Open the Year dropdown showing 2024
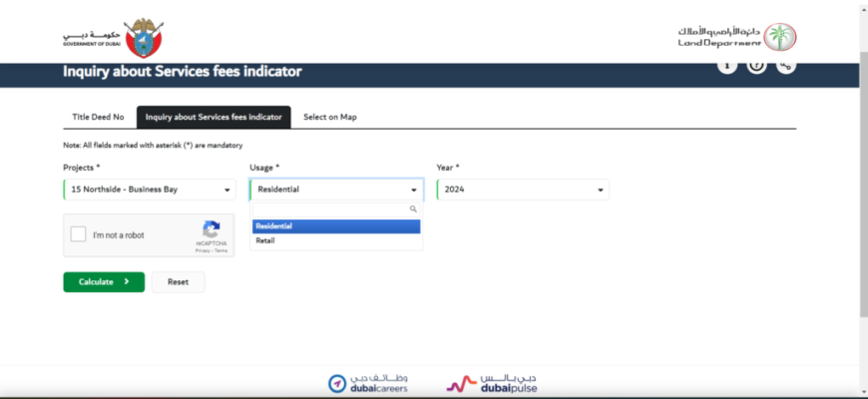The width and height of the screenshot is (868, 399). coord(522,190)
